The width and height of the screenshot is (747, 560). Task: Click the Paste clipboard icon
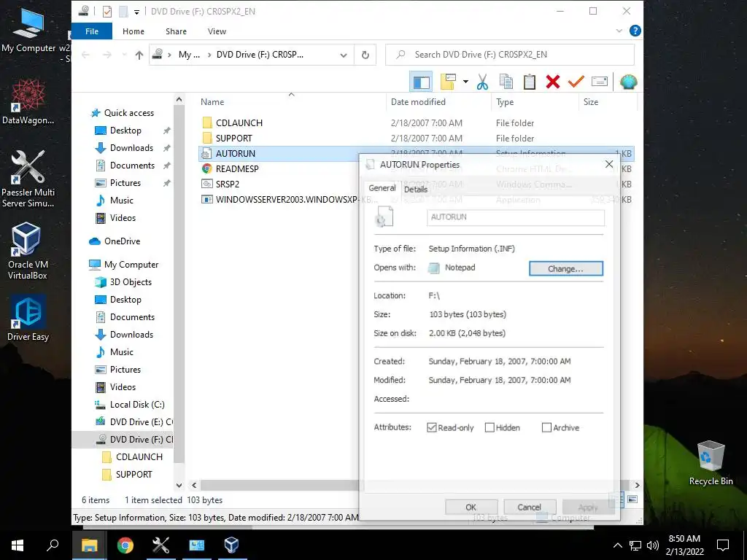(530, 82)
